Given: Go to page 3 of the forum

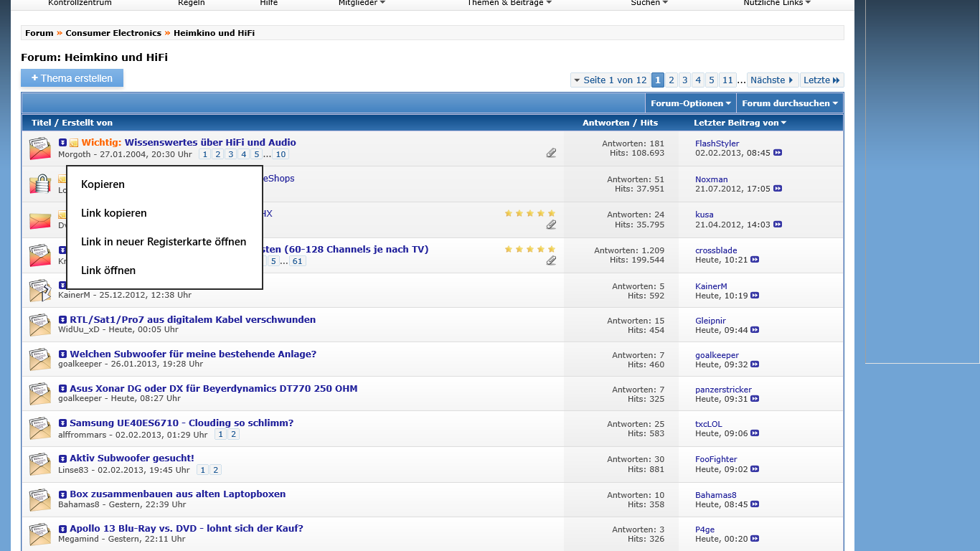Looking at the screenshot, I should pos(684,80).
